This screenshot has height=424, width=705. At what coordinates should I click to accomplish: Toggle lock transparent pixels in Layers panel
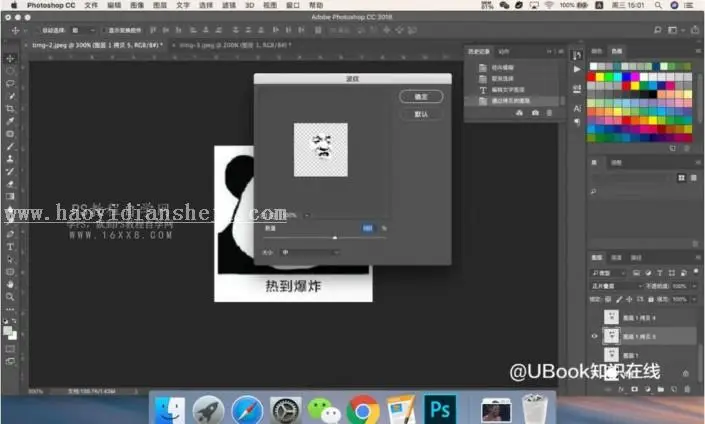(608, 299)
